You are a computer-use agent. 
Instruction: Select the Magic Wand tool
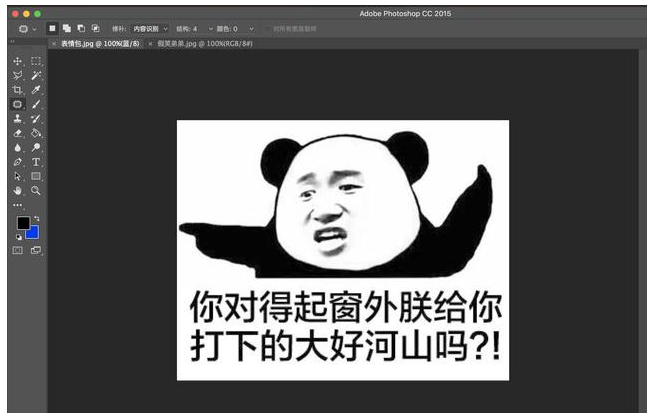37,75
